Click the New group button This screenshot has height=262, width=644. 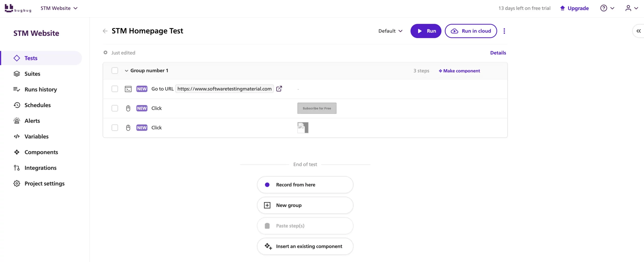point(305,205)
